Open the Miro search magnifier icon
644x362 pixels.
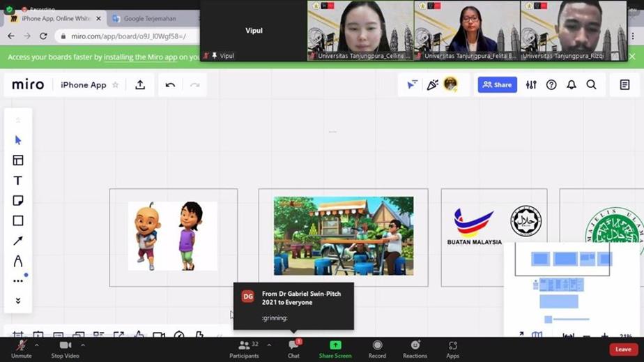tap(591, 85)
